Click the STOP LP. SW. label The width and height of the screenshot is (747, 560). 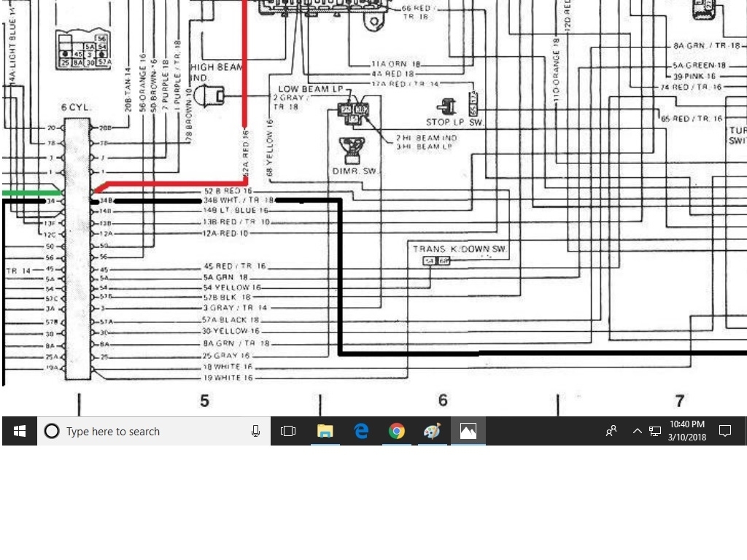(x=455, y=122)
